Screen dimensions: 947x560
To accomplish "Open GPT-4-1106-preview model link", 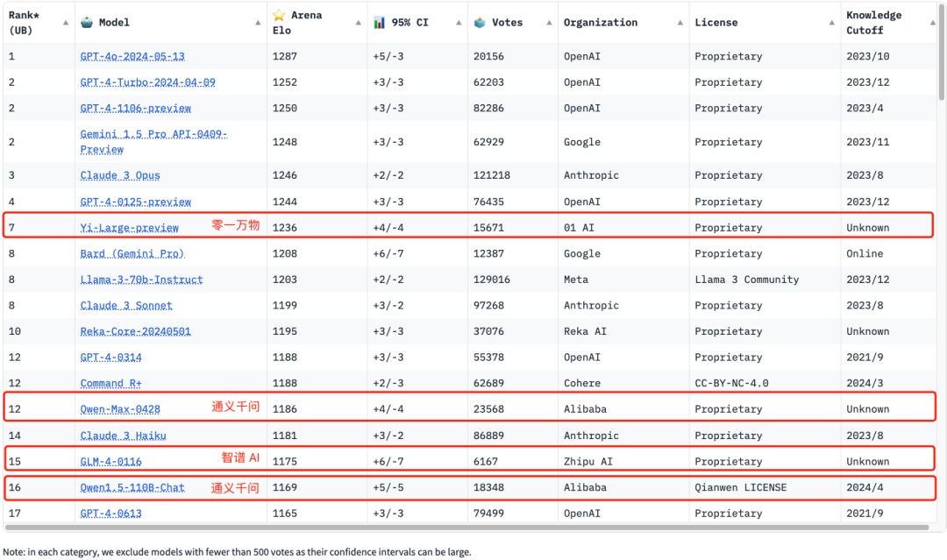I will click(x=135, y=108).
